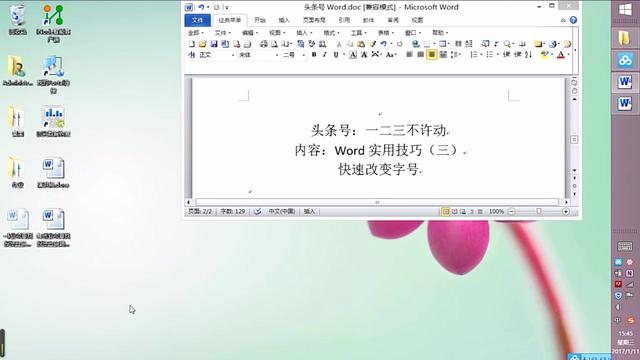Click the blue Word Help question mark
The image size is (640, 360).
click(573, 20)
